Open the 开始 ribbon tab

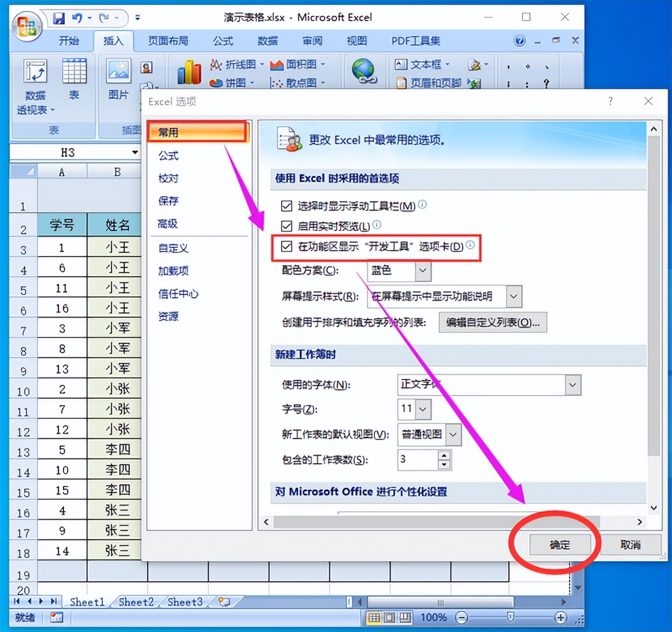pyautogui.click(x=69, y=41)
